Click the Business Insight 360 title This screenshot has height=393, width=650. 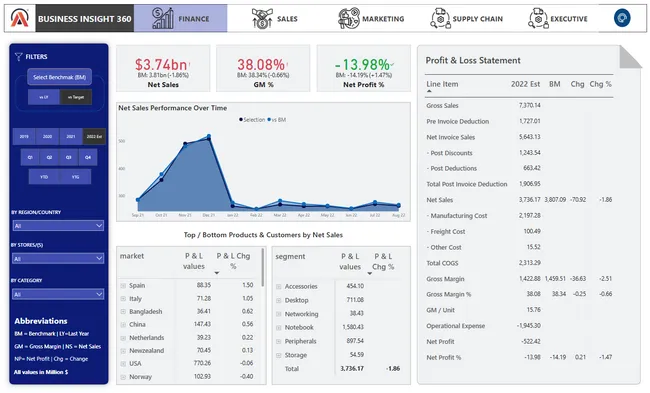pyautogui.click(x=85, y=19)
